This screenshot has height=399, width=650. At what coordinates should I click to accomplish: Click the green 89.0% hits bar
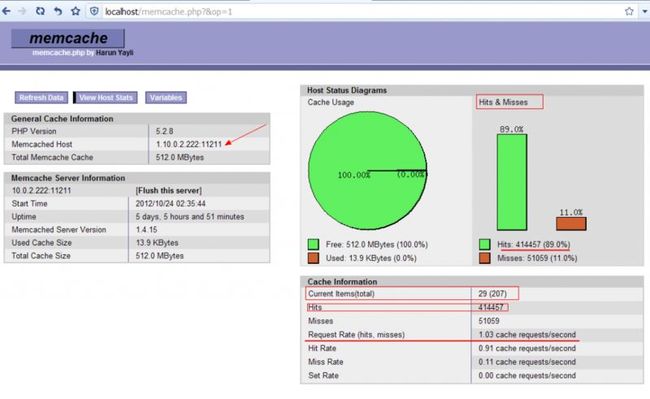click(512, 182)
